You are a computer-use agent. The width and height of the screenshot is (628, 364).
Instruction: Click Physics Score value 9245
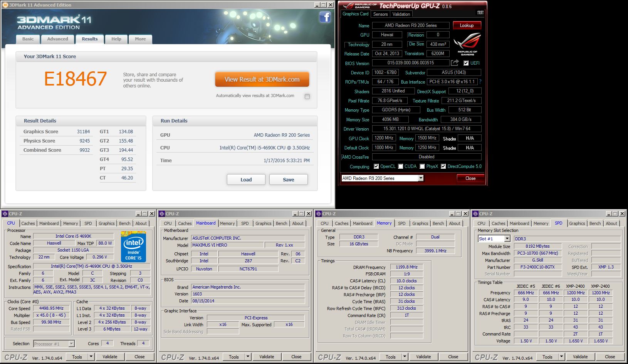point(85,141)
